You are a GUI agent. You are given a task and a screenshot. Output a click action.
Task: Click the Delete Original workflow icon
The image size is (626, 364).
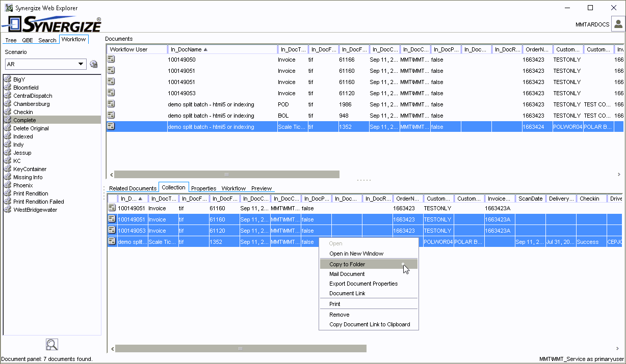pyautogui.click(x=8, y=128)
